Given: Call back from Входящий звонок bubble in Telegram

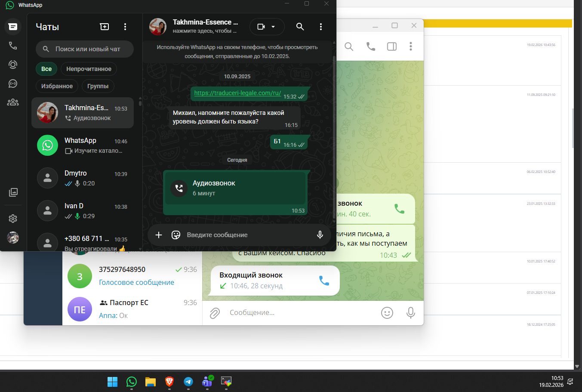Looking at the screenshot, I should point(324,281).
